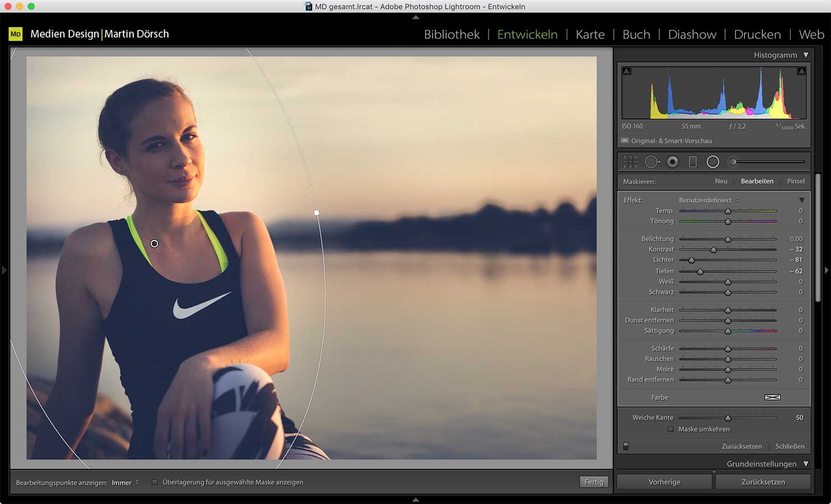Toggle highlight clipping indicator in histogram
This screenshot has height=504, width=831.
click(801, 71)
